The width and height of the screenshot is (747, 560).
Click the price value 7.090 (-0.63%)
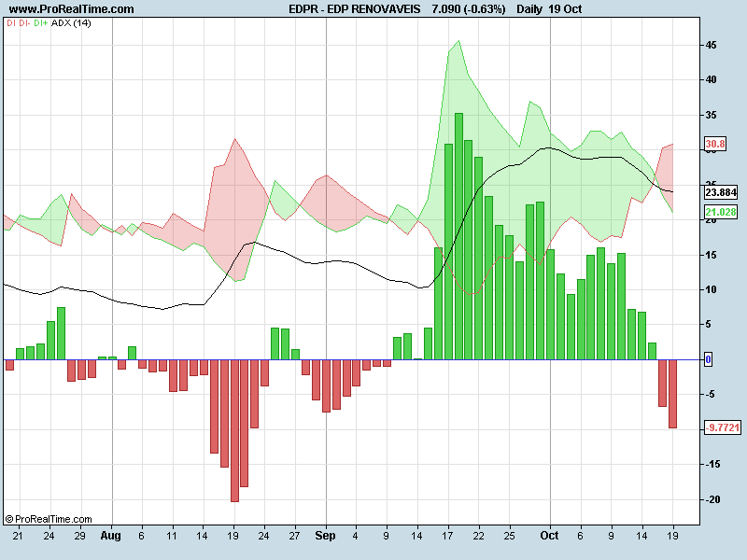[x=469, y=9]
